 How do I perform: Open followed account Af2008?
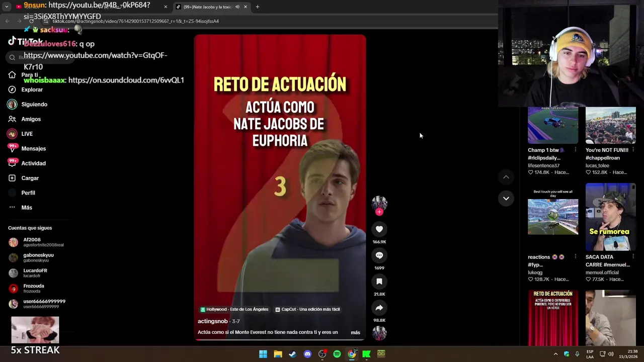(36, 242)
